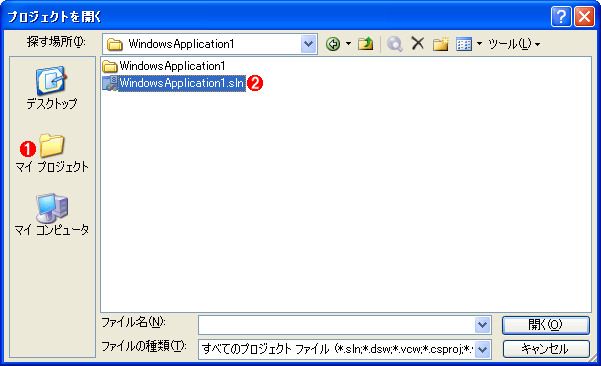The height and width of the screenshot is (366, 601).
Task: Click the Delete X toolbar icon
Action: [x=417, y=43]
